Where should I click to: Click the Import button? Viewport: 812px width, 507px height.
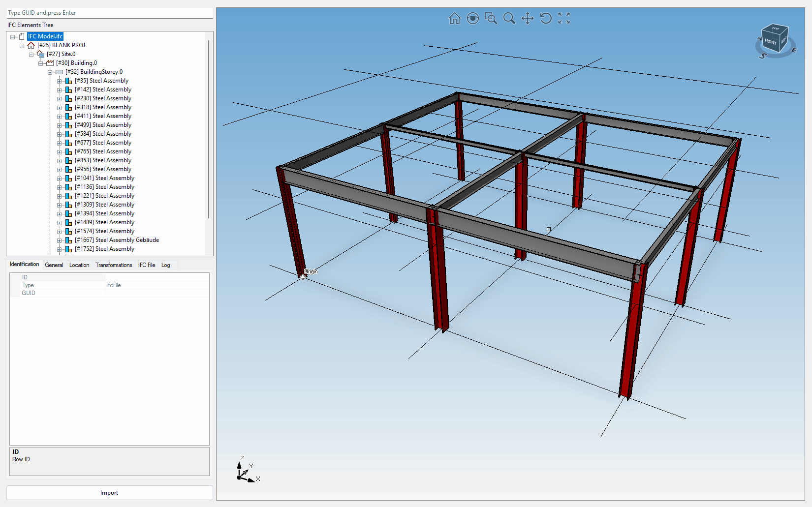[x=109, y=493]
